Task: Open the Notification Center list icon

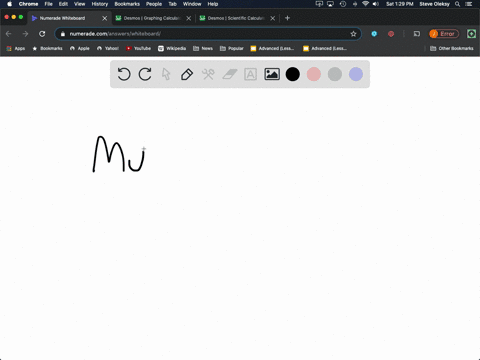Action: (x=469, y=4)
